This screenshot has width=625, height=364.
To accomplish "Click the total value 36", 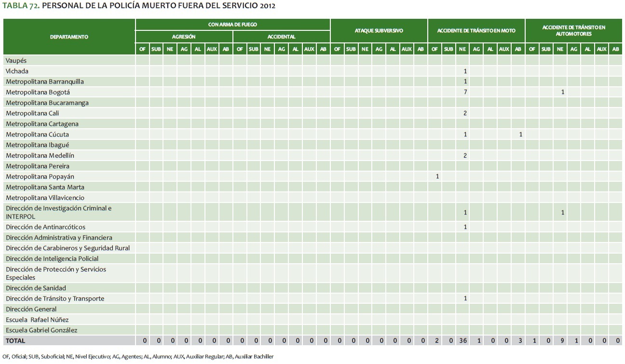I will [463, 341].
